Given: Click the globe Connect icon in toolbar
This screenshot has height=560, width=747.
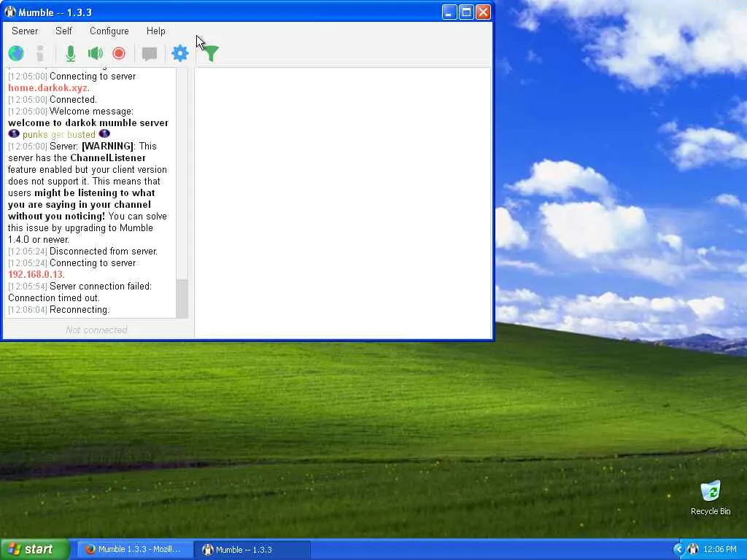Looking at the screenshot, I should [x=16, y=53].
